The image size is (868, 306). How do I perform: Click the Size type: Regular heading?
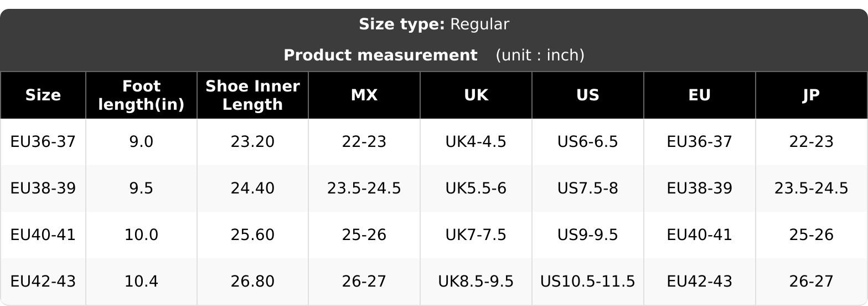click(x=434, y=24)
